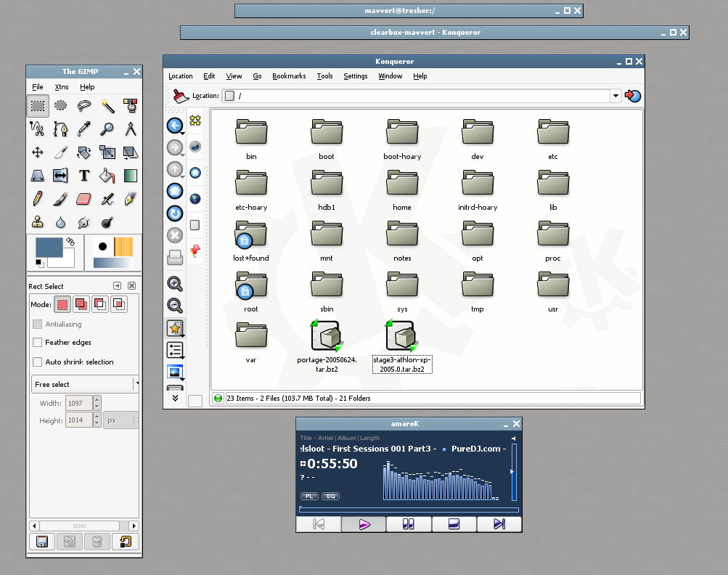Screen dimensions: 728x575
Task: Open the Bookmarks menu in Konqueror
Action: [x=289, y=76]
